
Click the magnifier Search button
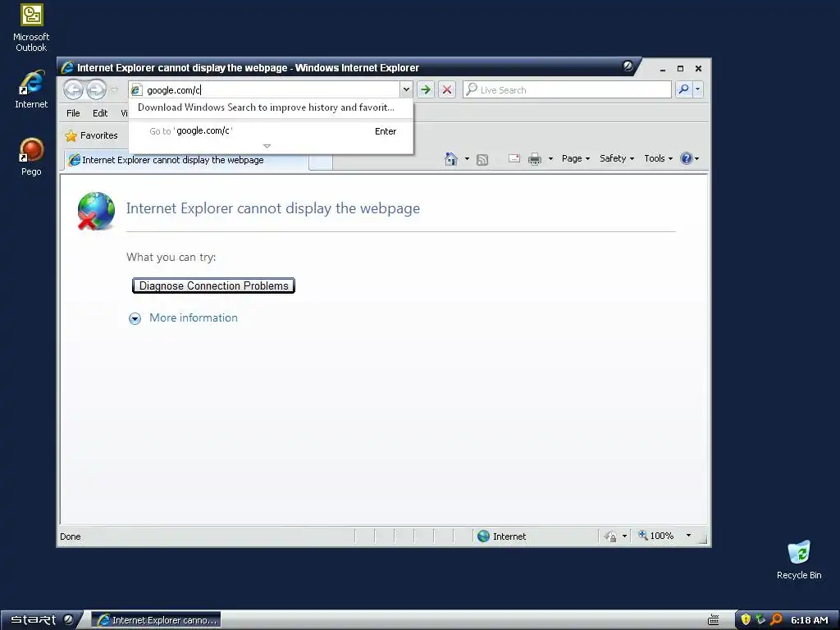(x=683, y=89)
